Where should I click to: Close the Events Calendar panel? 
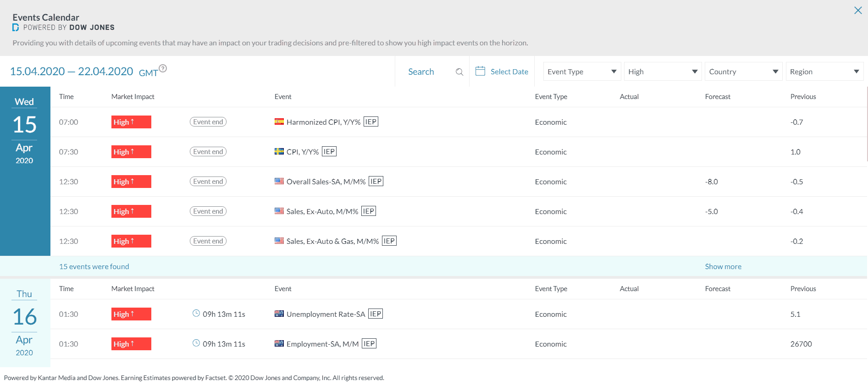858,10
